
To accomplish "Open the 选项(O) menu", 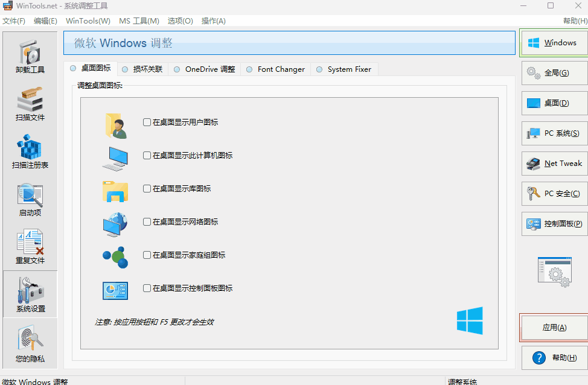I will pyautogui.click(x=181, y=21).
